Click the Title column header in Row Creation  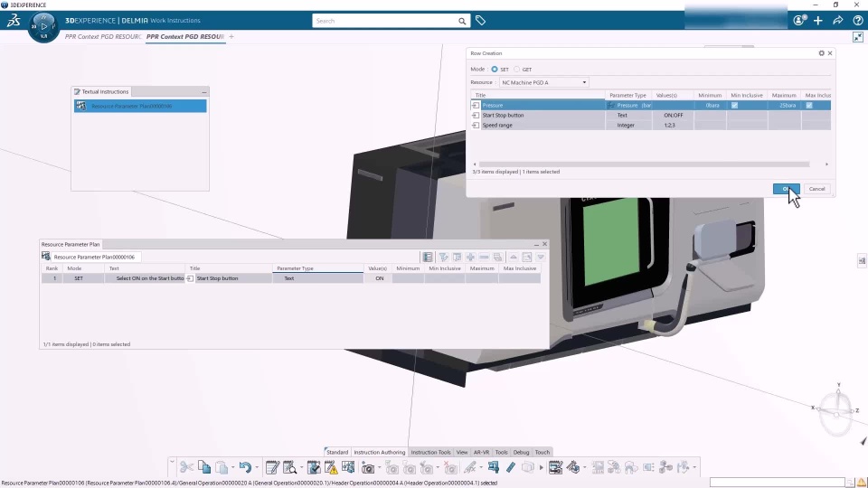(x=537, y=95)
